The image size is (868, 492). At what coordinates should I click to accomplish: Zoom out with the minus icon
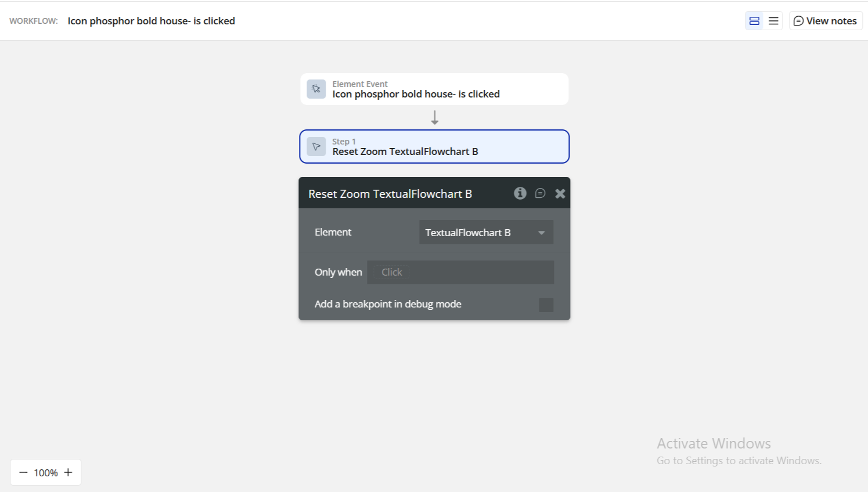pos(23,472)
